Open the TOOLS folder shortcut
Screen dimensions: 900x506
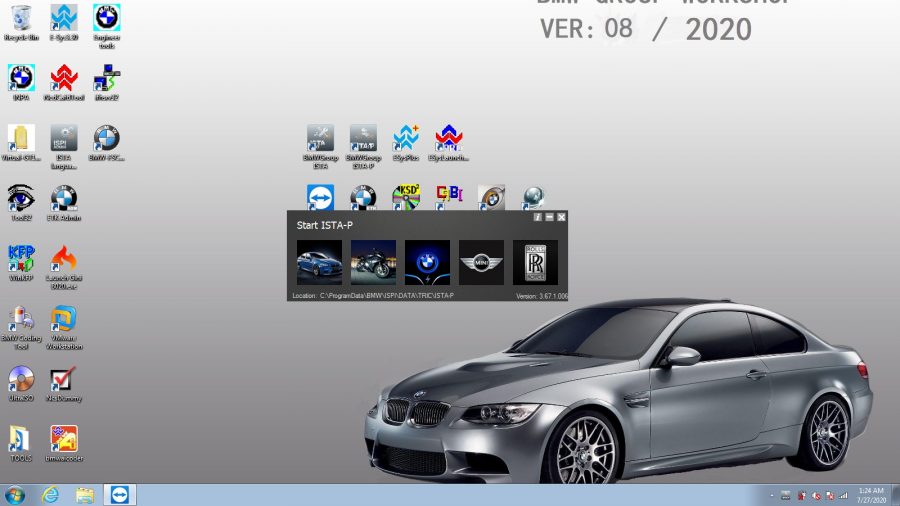21,443
